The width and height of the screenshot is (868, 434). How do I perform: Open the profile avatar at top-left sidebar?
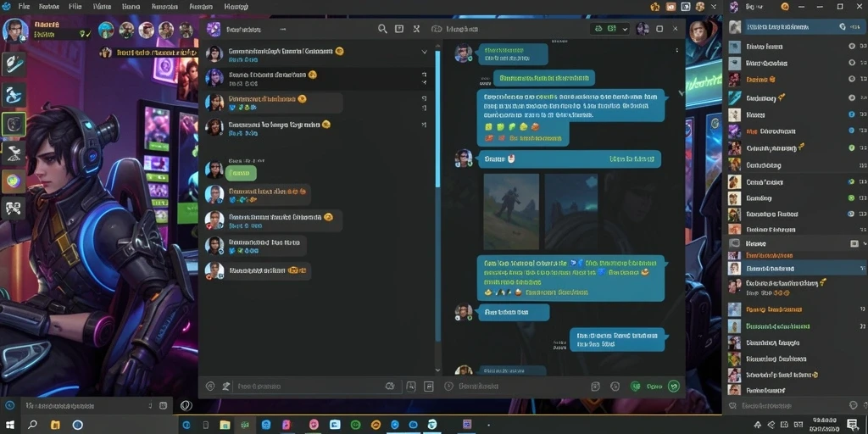pyautogui.click(x=14, y=30)
